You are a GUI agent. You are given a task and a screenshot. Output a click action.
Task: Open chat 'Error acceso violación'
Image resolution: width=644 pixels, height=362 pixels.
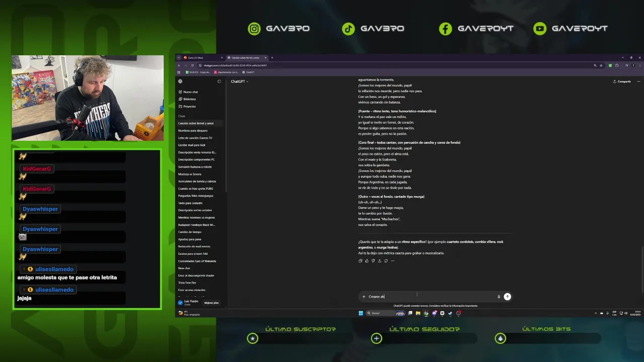192,290
